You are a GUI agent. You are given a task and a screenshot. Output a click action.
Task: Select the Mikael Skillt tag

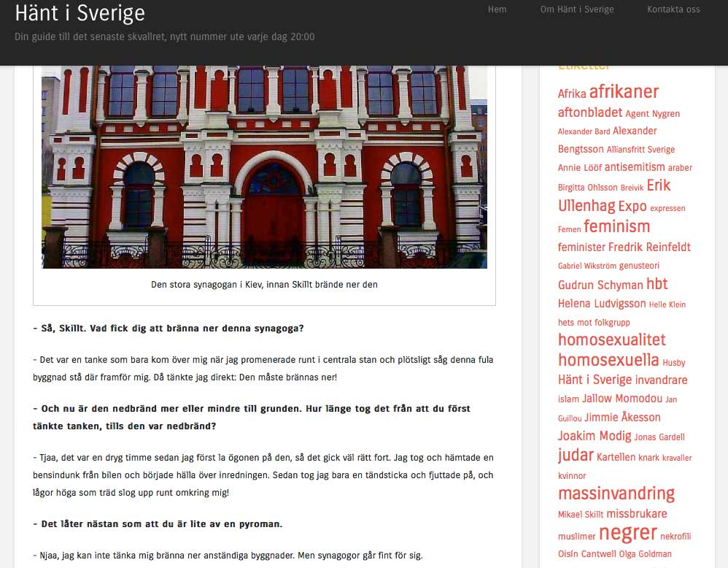tap(580, 514)
